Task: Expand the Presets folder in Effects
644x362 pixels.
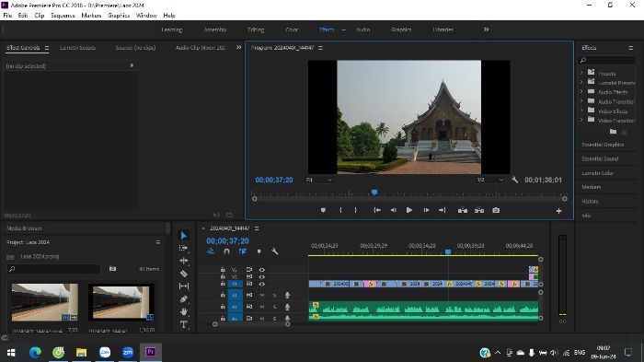Action: pos(581,73)
